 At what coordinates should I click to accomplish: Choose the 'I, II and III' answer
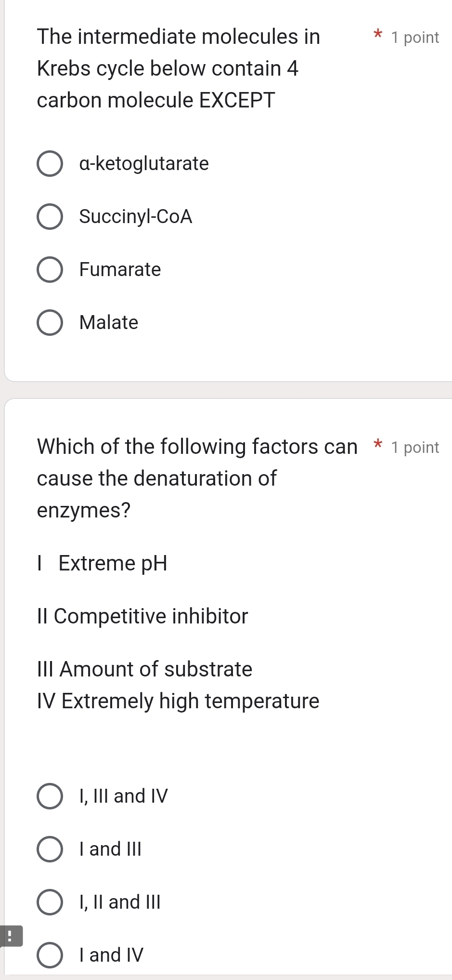50,902
